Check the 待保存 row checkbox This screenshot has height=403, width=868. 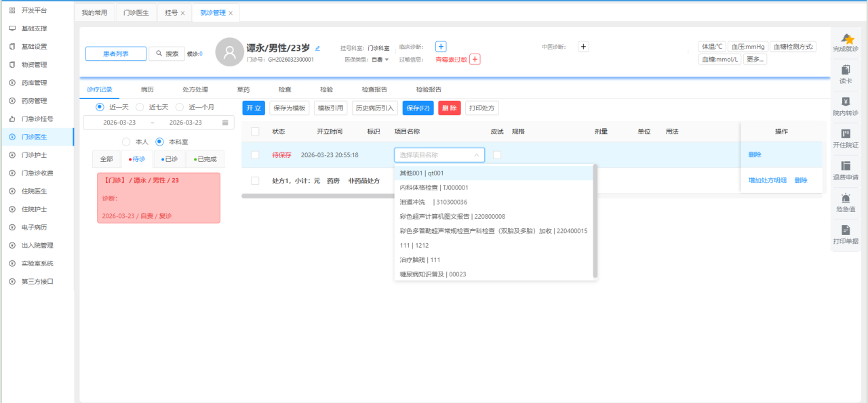coord(255,155)
